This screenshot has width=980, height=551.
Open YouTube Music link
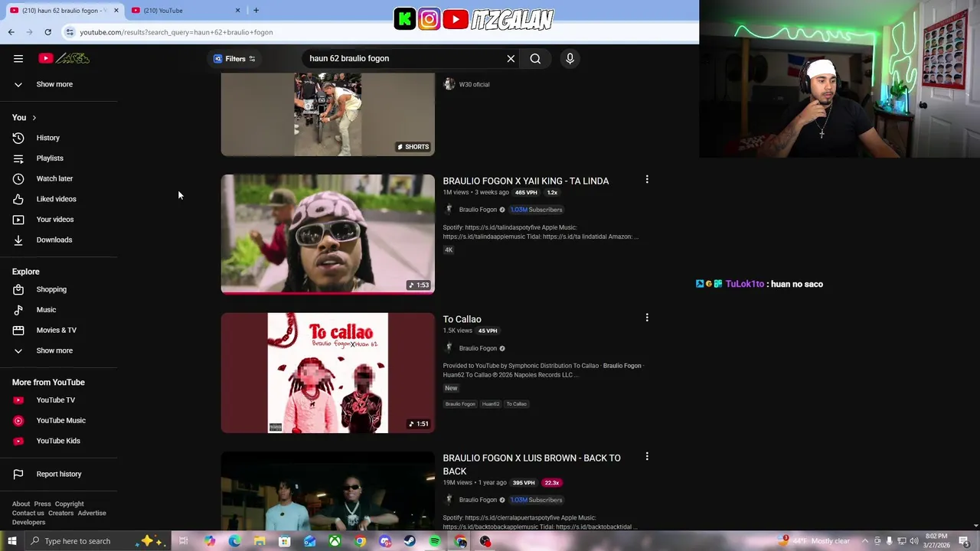(60, 420)
